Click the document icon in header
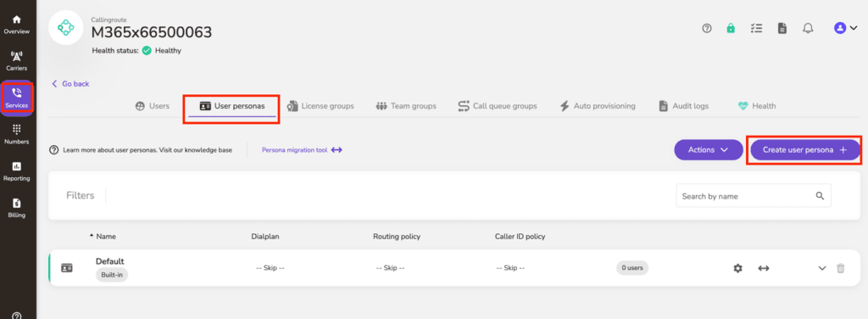The width and height of the screenshot is (868, 319). tap(782, 29)
